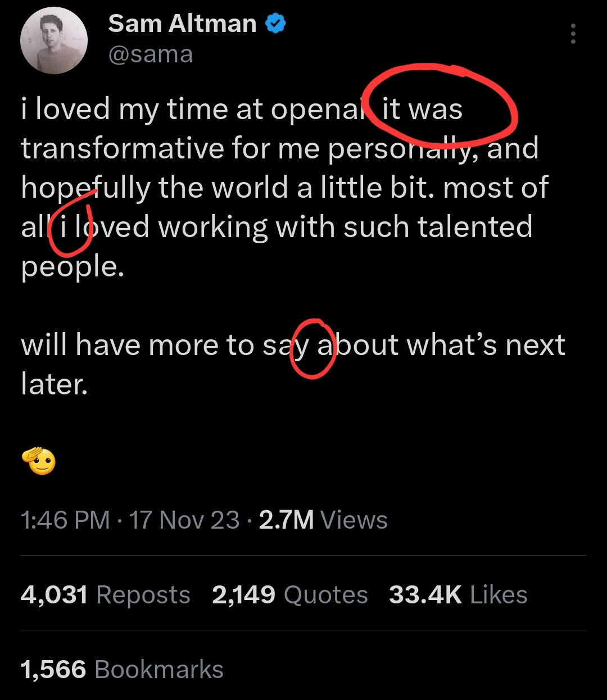Click the "what's next" tweet text
The width and height of the screenshot is (607, 700).
tap(486, 344)
